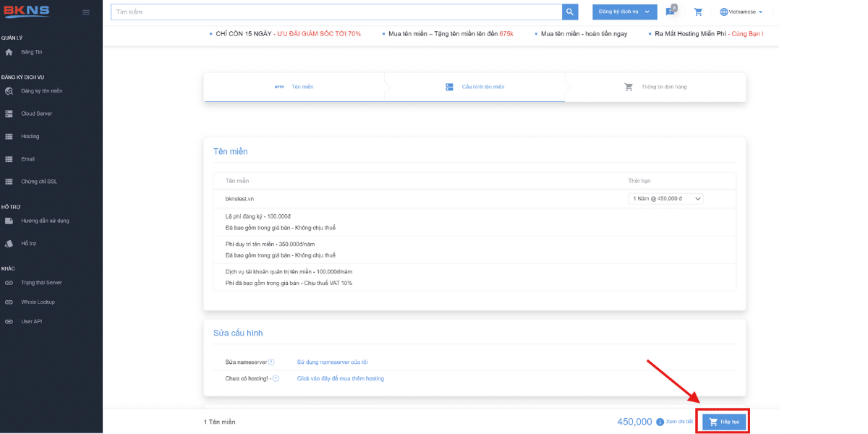Select Hosting from the sidebar menu

[30, 136]
